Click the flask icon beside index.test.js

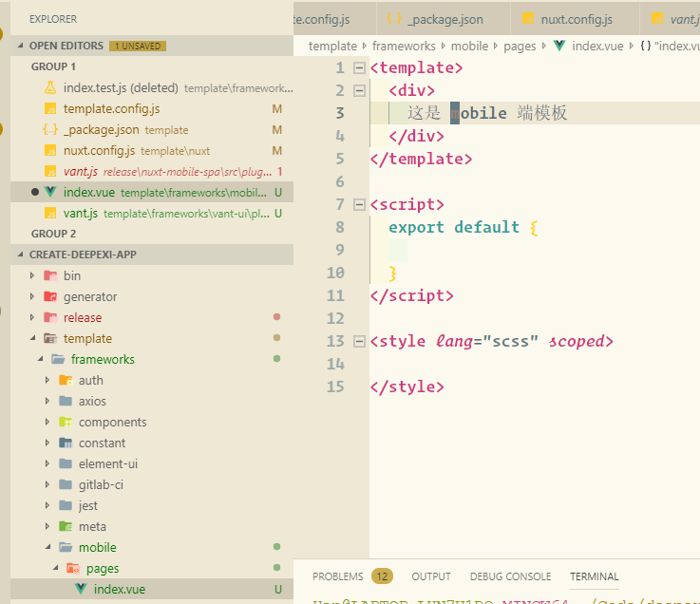[50, 87]
